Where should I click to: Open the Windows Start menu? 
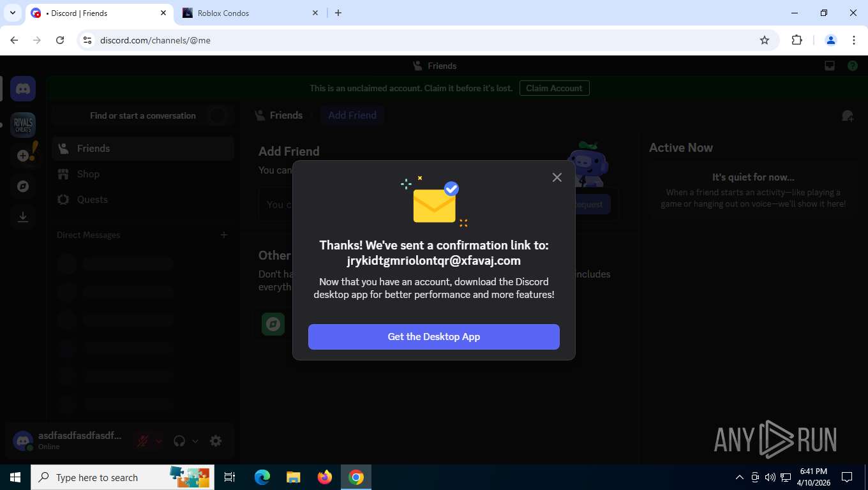15,477
